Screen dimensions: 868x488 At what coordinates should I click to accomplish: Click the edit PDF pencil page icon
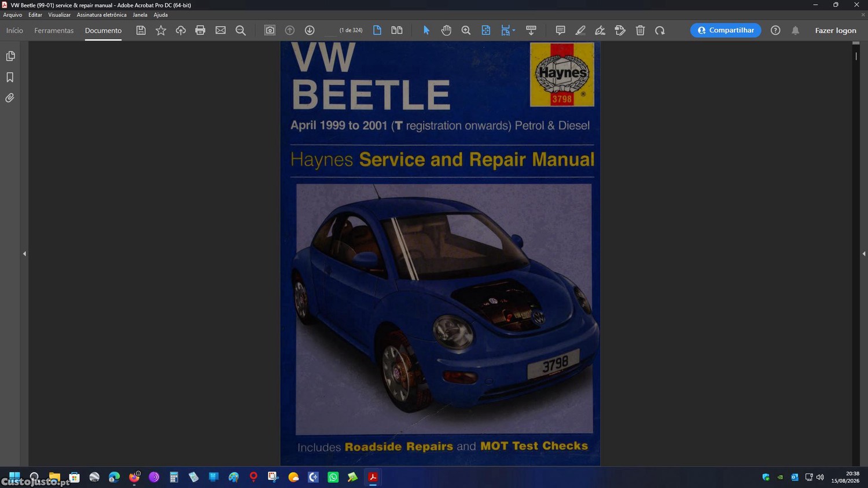pyautogui.click(x=620, y=30)
